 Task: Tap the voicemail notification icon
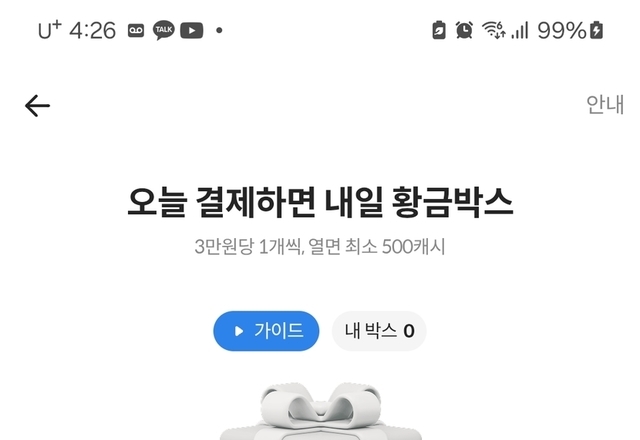pos(136,31)
